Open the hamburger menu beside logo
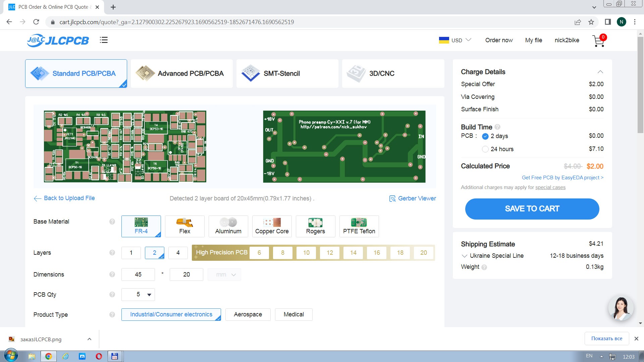This screenshot has width=644, height=362. tap(104, 40)
